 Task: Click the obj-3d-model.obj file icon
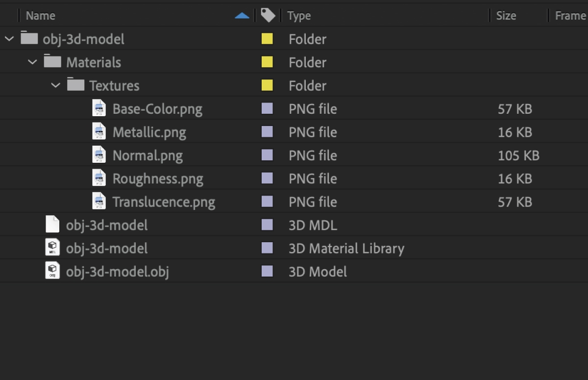pos(52,271)
